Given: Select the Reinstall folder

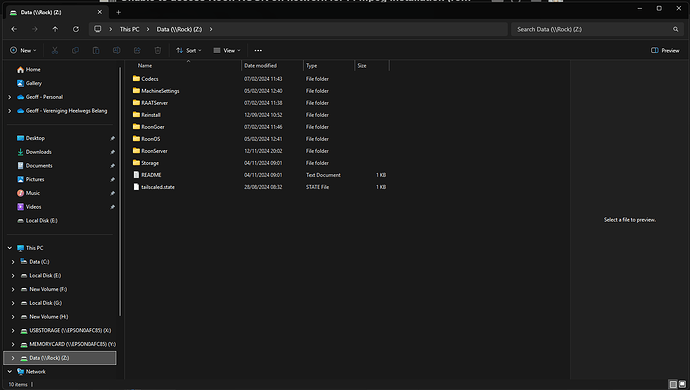Looking at the screenshot, I should click(x=151, y=115).
